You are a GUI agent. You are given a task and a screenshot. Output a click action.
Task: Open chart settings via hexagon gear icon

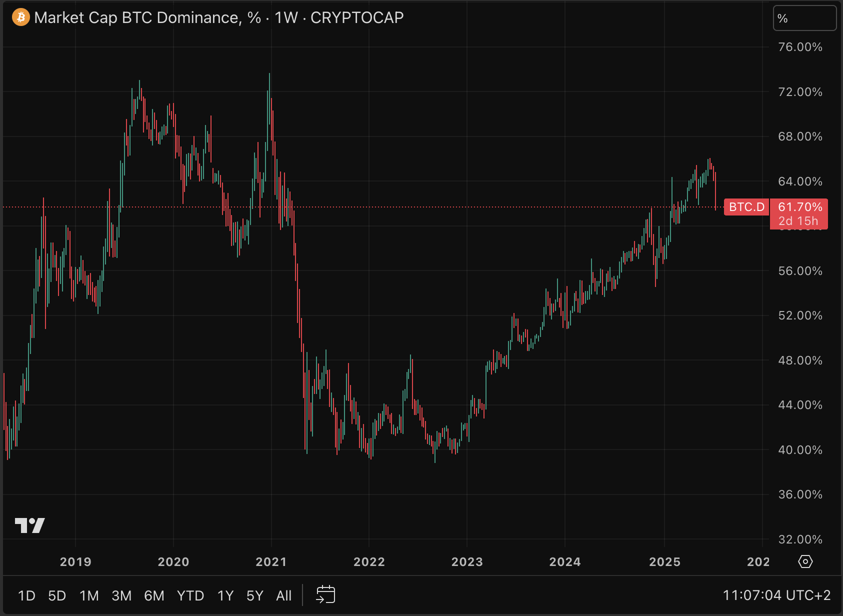tap(805, 561)
